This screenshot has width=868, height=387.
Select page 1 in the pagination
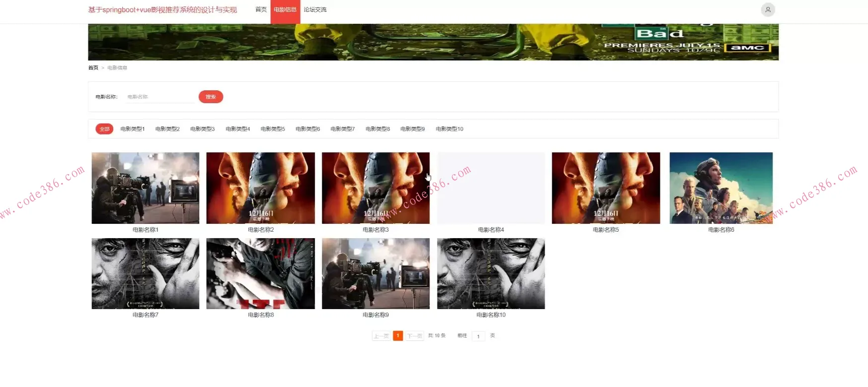[x=398, y=336]
